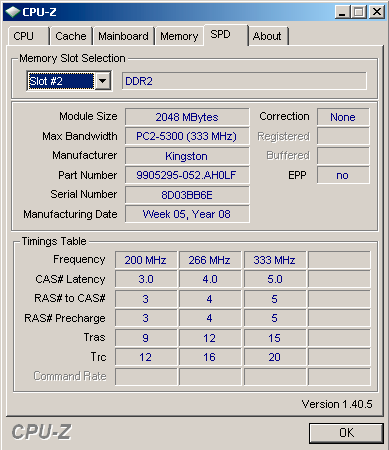
Task: Switch to the Memory tab
Action: pyautogui.click(x=179, y=36)
